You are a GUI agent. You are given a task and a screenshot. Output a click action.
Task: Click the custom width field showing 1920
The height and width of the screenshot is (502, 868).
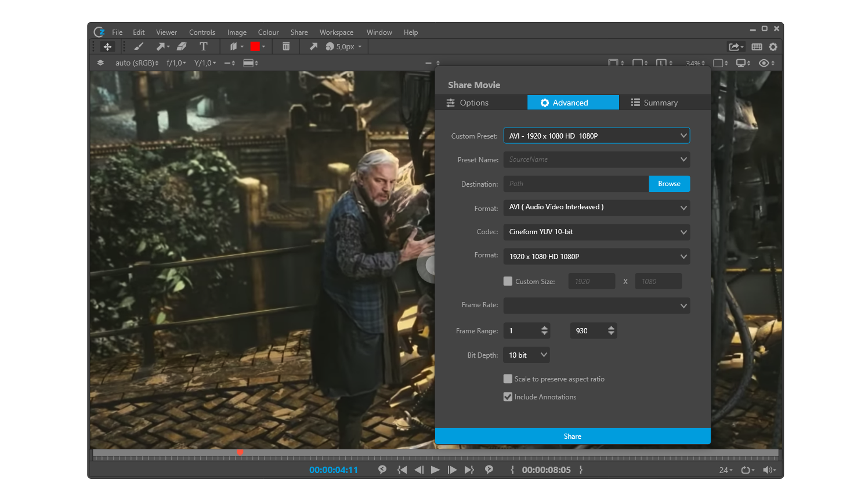(592, 281)
